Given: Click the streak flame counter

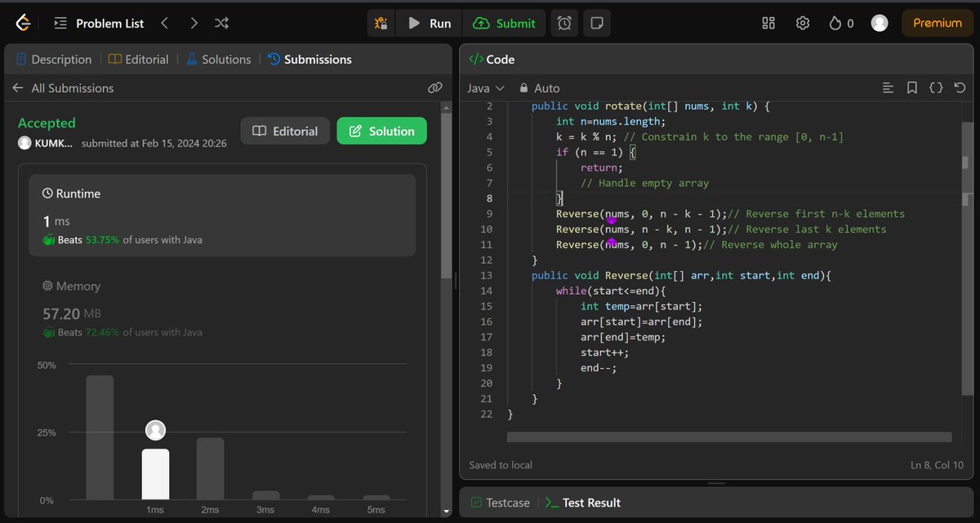Looking at the screenshot, I should coord(841,24).
